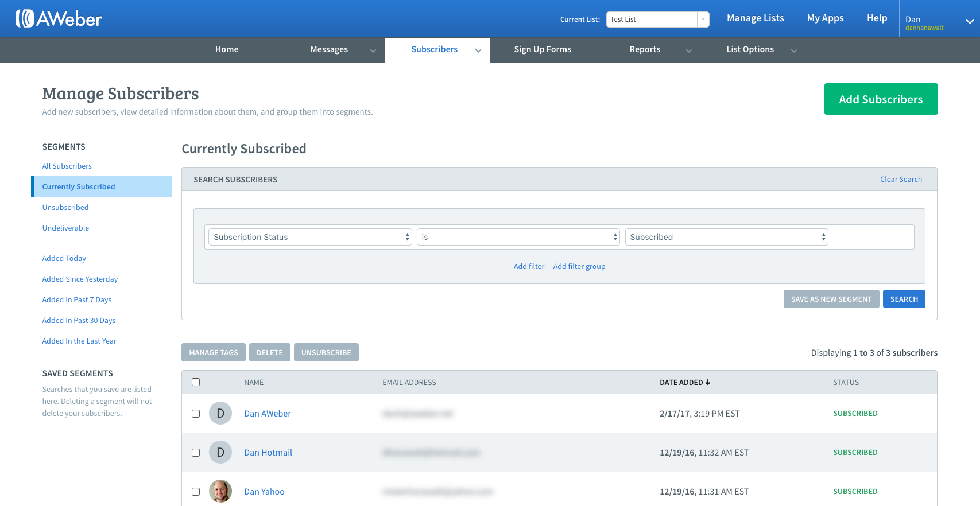Click Dan AWeber's D avatar icon
This screenshot has height=506, width=980.
[x=220, y=413]
